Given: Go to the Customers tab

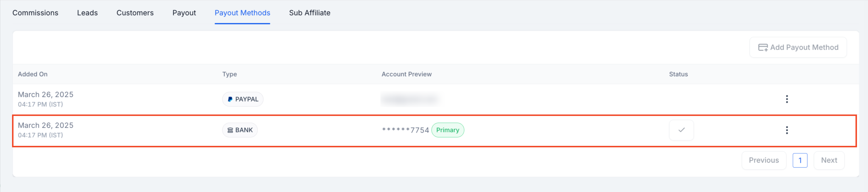Looking at the screenshot, I should pos(135,13).
